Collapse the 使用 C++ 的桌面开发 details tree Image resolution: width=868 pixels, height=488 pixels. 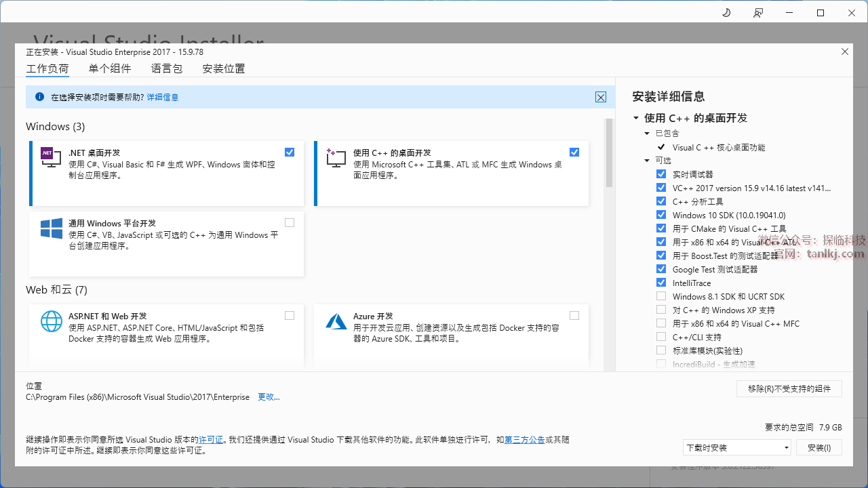coord(636,118)
